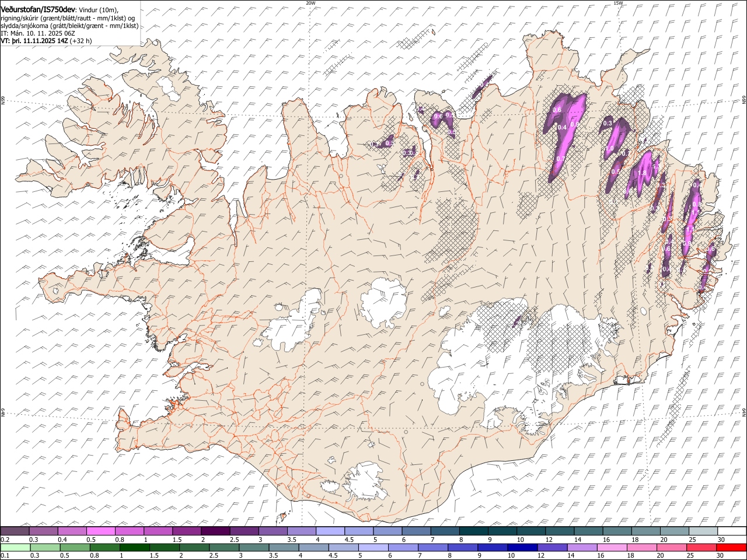Image resolution: width=747 pixels, height=560 pixels.
Task: Select lower legend swatch starting at 4
Action: click(x=313, y=548)
